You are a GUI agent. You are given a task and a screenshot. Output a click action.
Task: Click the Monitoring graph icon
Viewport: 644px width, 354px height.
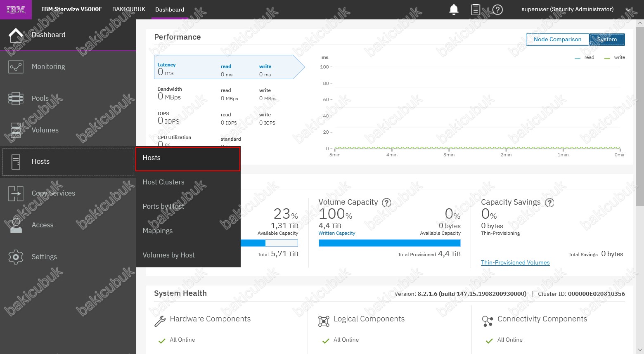(16, 67)
